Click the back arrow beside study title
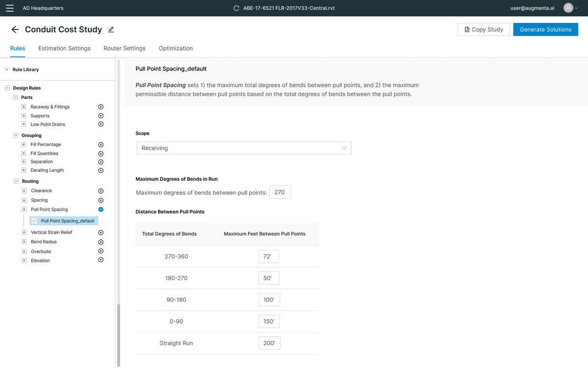 pyautogui.click(x=15, y=29)
